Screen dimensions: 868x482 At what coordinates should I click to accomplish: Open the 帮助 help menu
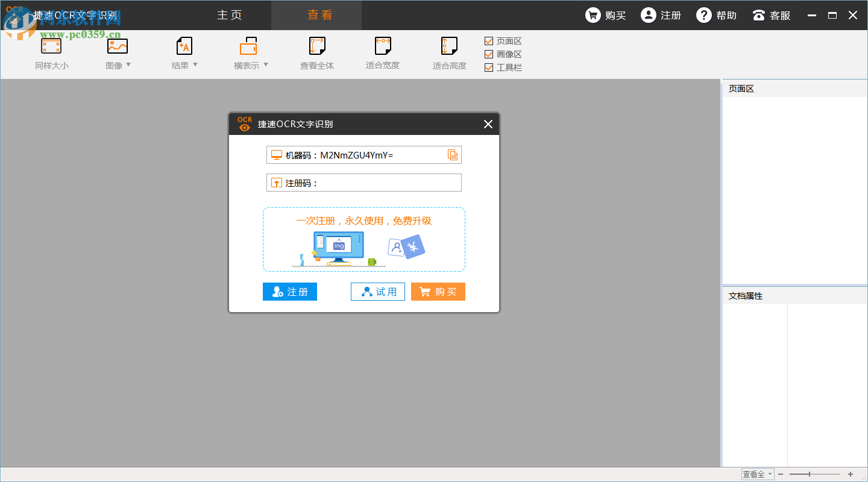point(716,16)
